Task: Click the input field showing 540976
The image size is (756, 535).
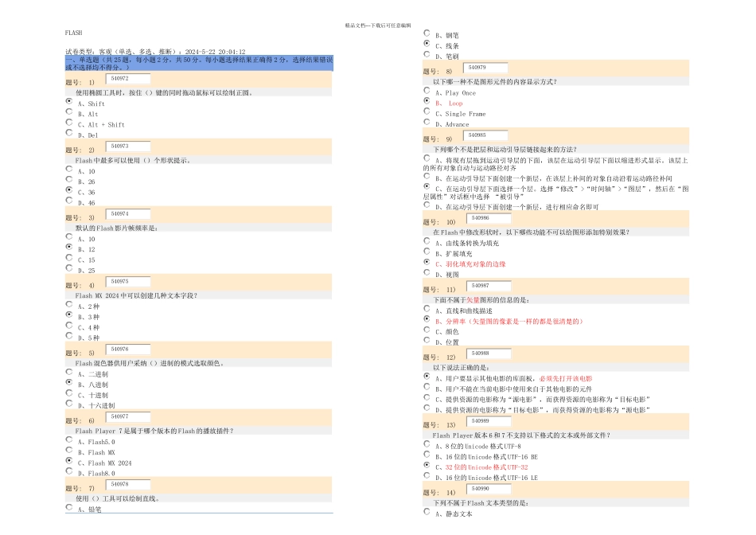Action: [x=128, y=350]
